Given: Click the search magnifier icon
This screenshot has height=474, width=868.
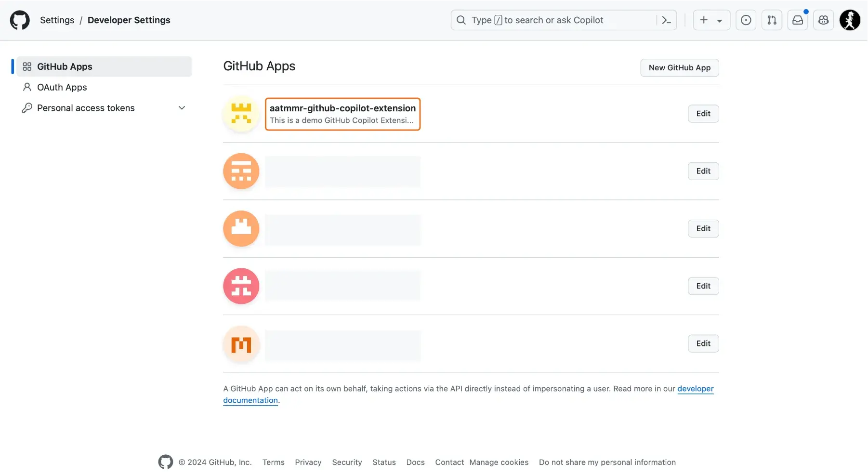Looking at the screenshot, I should tap(461, 20).
